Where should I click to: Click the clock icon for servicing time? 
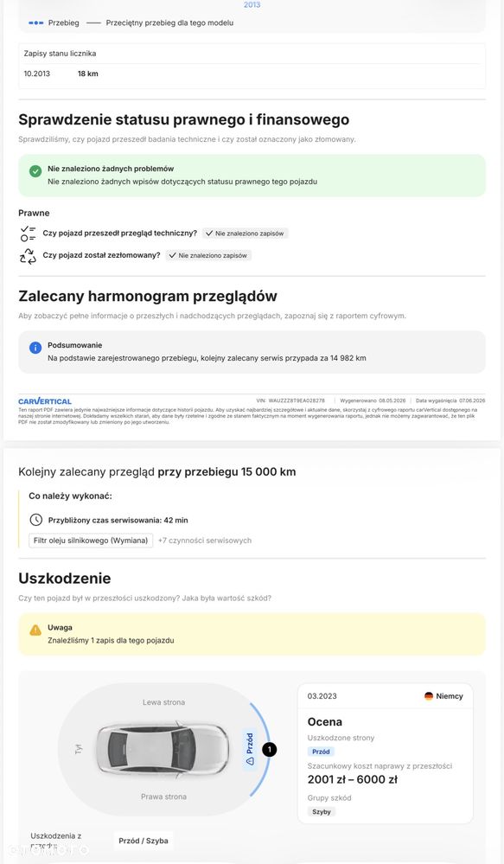[35, 520]
